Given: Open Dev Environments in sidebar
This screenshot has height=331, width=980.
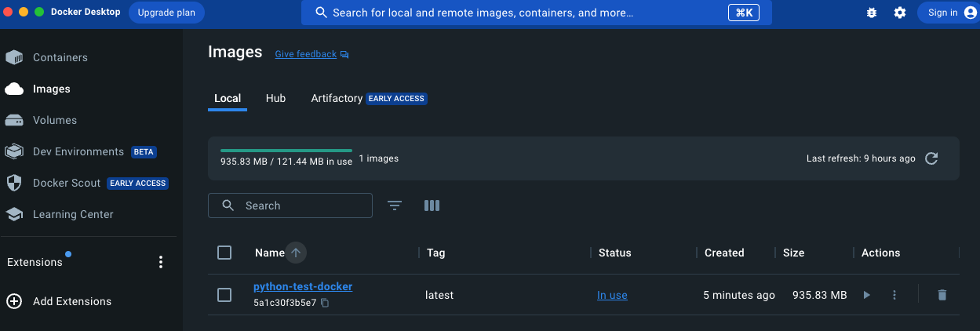Looking at the screenshot, I should pyautogui.click(x=78, y=151).
